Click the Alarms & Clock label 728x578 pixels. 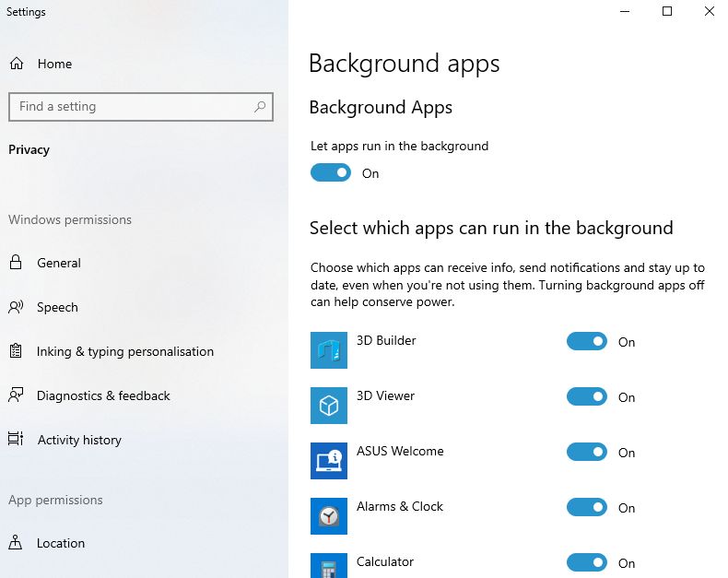click(400, 506)
